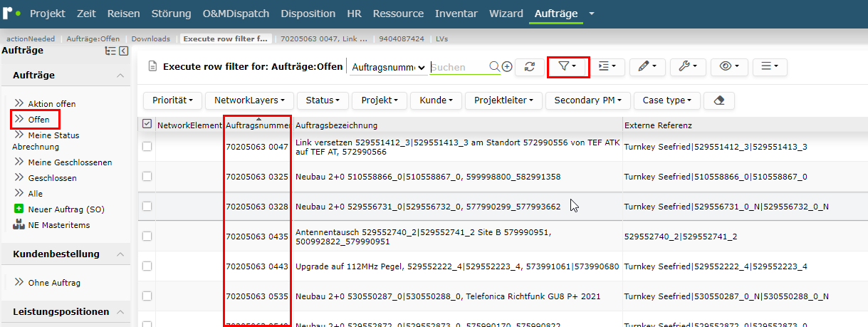Screen dimensions: 868x327
Task: Open the Auftragsnummer search field selector
Action: point(389,67)
